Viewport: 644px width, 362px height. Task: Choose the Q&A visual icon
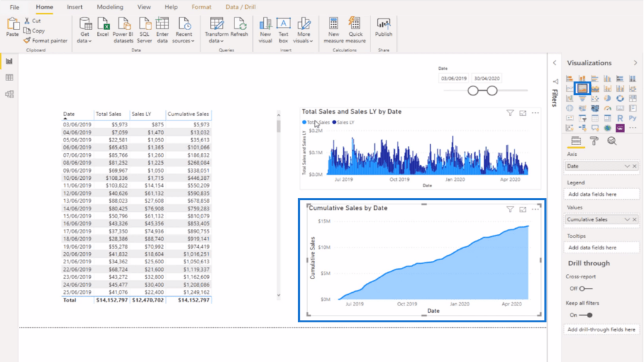coord(595,128)
